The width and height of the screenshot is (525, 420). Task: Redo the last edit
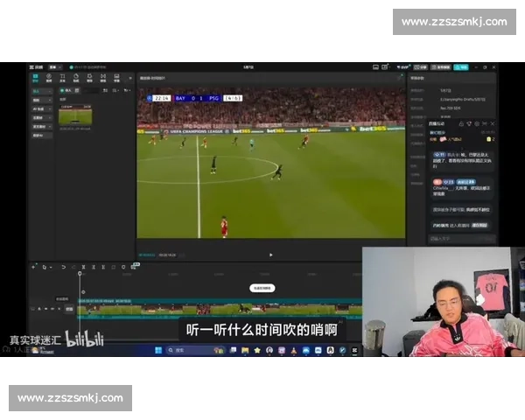(73, 267)
